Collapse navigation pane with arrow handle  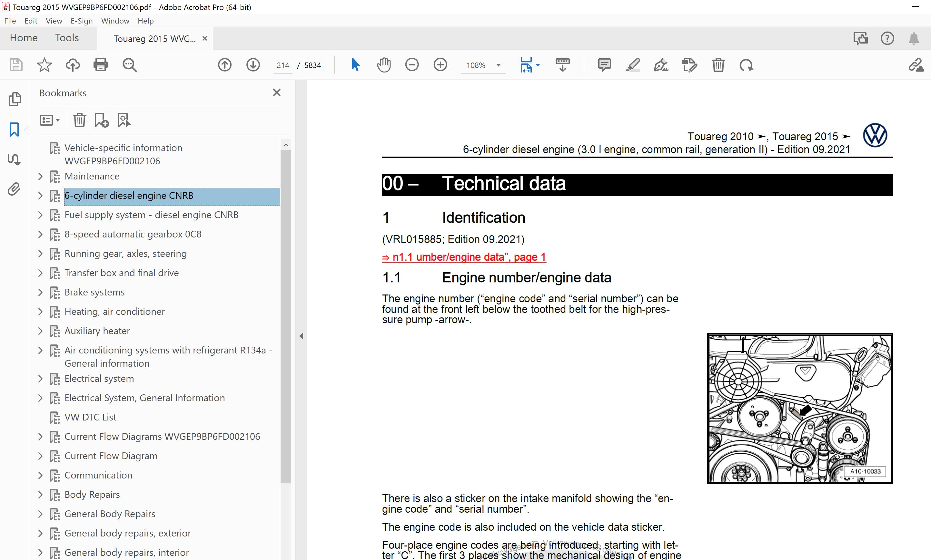[301, 336]
